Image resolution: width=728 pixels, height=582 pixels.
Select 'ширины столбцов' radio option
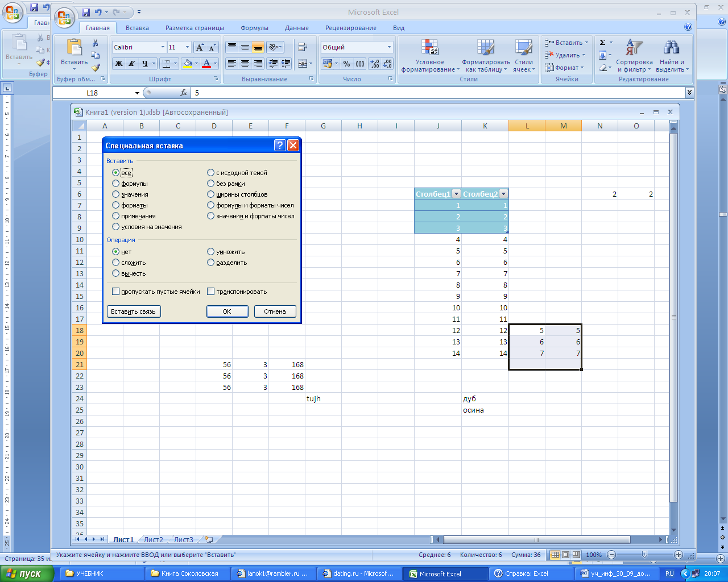click(x=211, y=194)
